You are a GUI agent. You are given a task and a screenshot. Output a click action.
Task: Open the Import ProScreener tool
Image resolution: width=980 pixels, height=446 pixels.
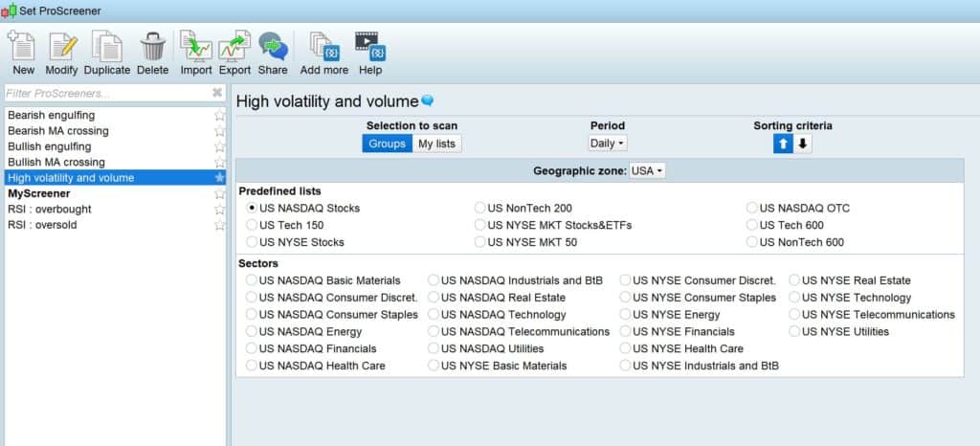[196, 47]
